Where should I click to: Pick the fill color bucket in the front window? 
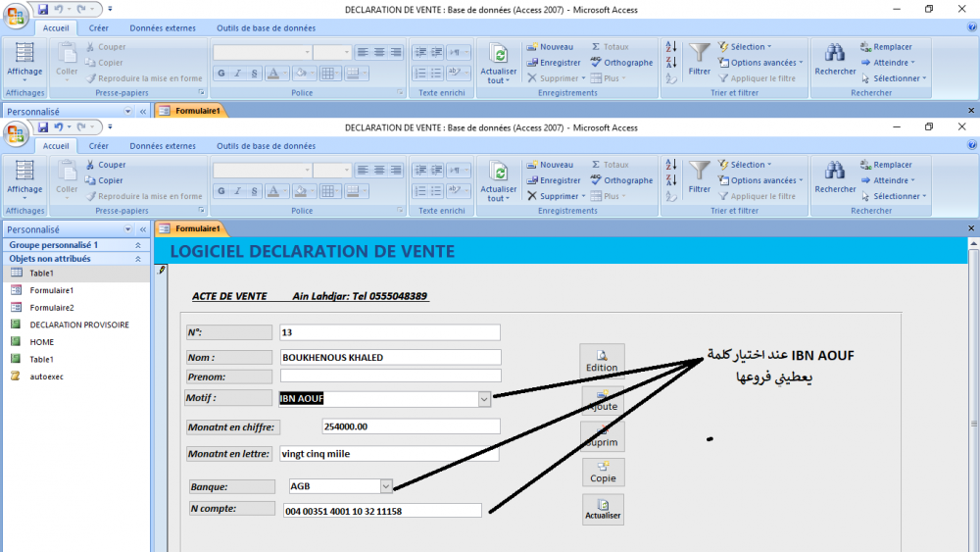301,191
